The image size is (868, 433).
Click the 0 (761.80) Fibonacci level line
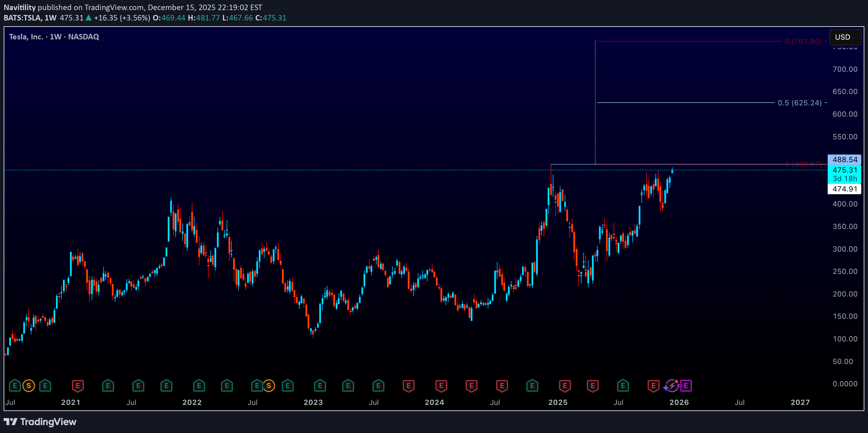687,42
